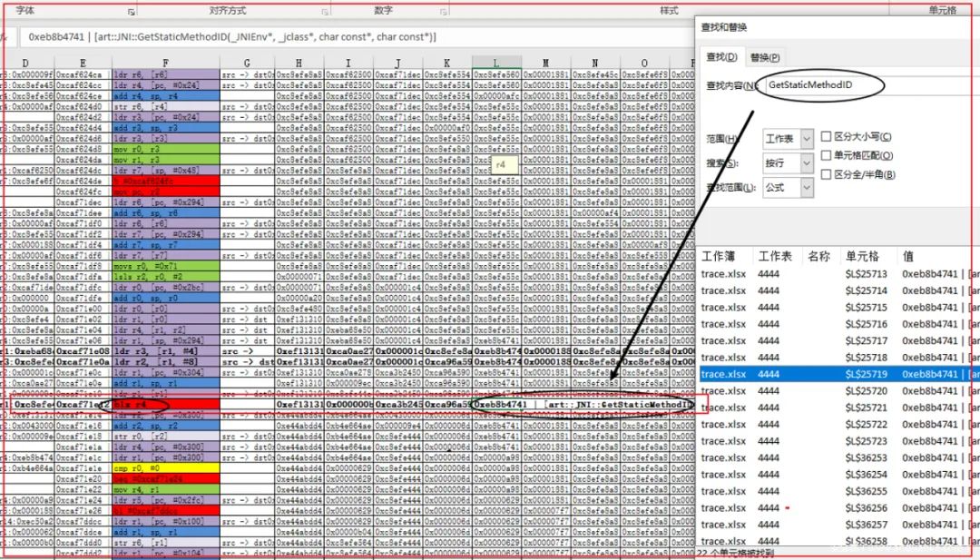Viewport: 980px width, 560px height.
Task: Select search result $L$25720
Action: [x=838, y=390]
